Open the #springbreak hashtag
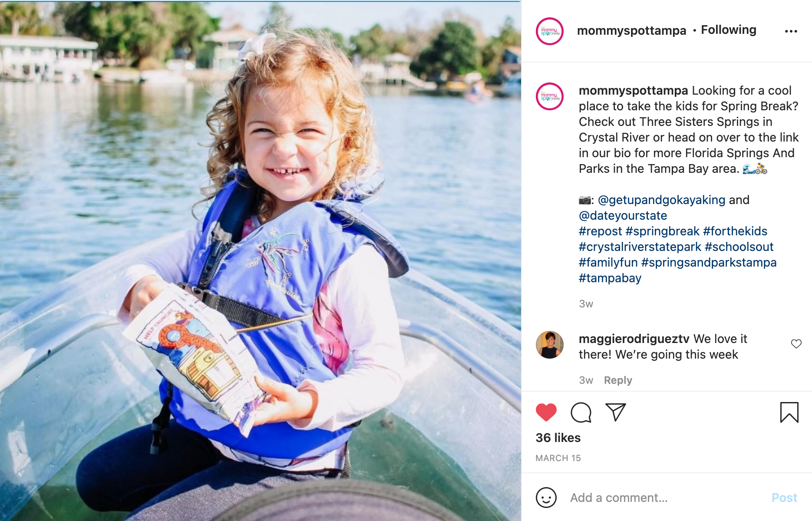This screenshot has width=812, height=521. (662, 231)
